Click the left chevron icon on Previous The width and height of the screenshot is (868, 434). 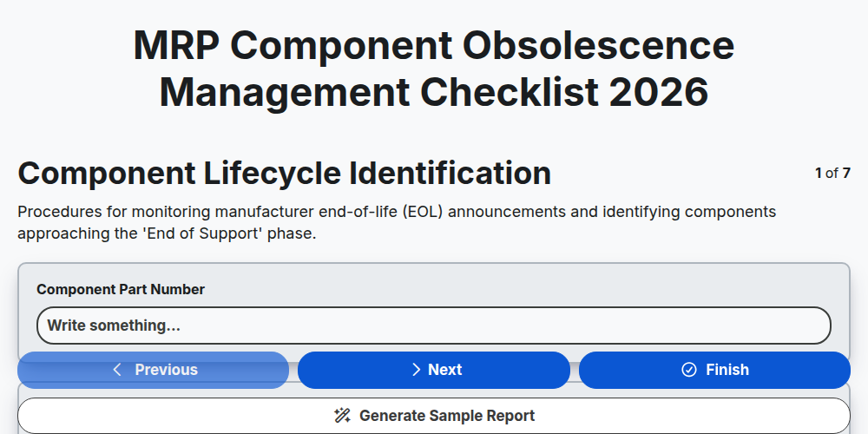117,370
